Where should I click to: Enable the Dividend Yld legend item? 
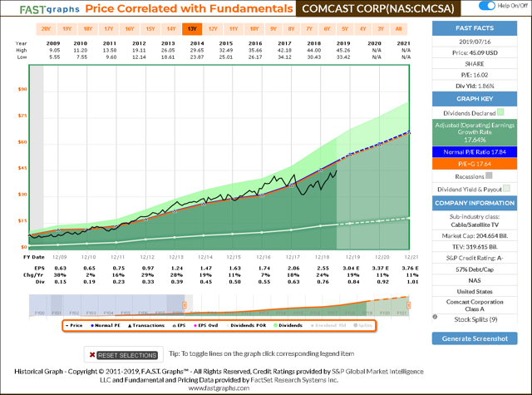click(x=328, y=325)
